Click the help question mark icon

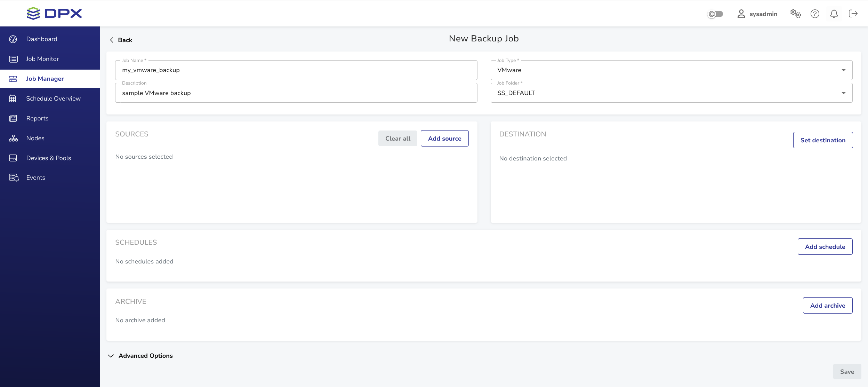point(815,14)
